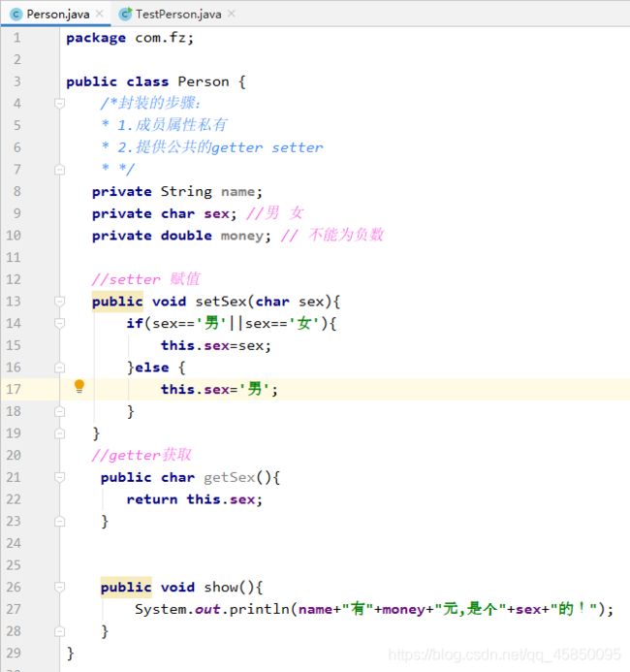Click the 'out' field on line 27
Viewport: 630px width, 672px height.
point(207,609)
